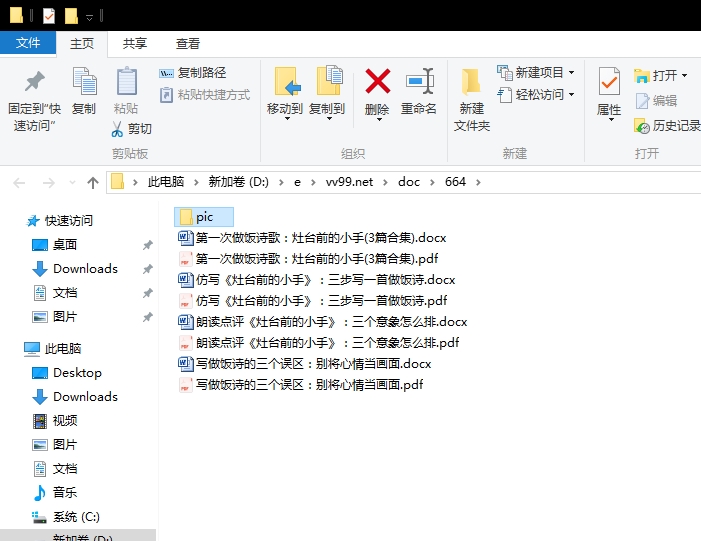Open 系统 (C:) drive in sidebar

click(x=66, y=517)
